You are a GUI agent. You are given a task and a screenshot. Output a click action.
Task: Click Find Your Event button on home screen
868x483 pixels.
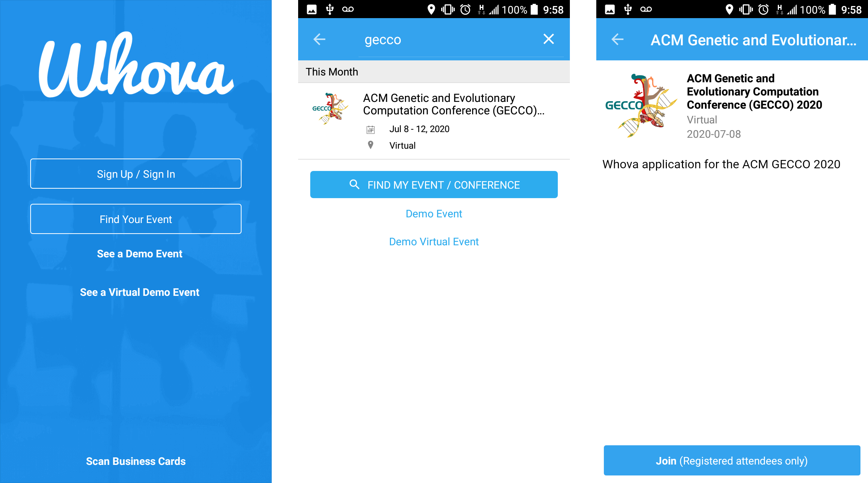click(x=136, y=219)
